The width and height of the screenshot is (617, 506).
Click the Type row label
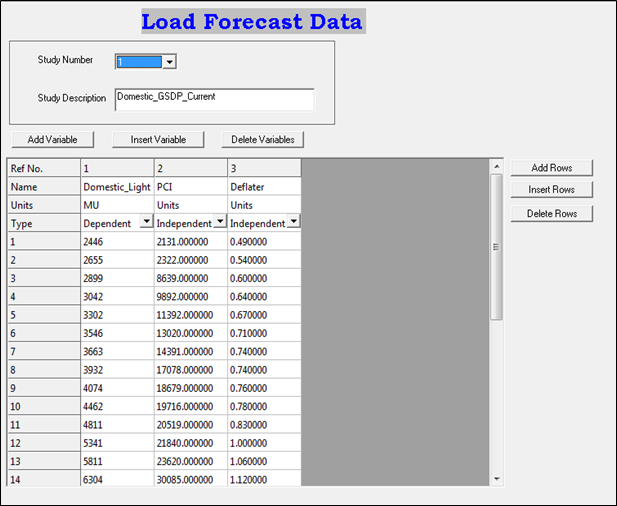pyautogui.click(x=44, y=223)
